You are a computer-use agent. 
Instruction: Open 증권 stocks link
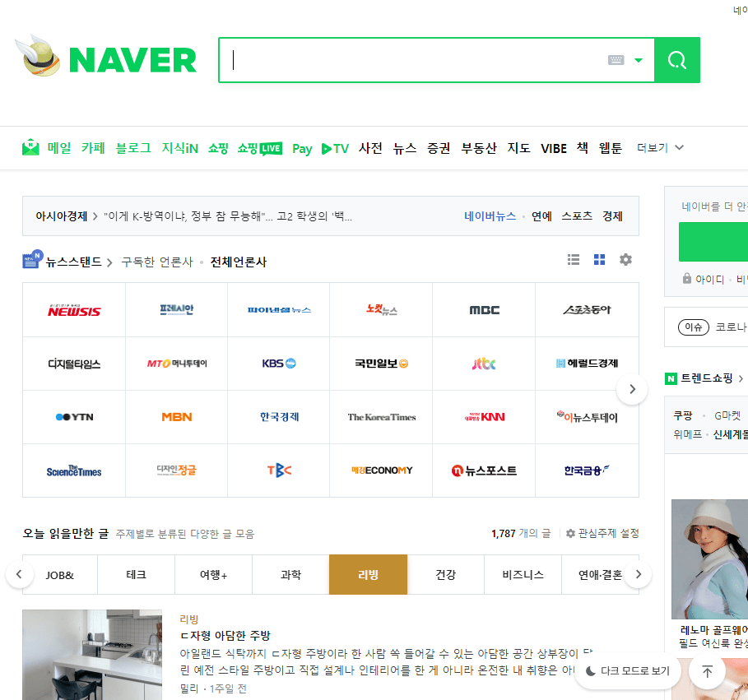click(439, 148)
